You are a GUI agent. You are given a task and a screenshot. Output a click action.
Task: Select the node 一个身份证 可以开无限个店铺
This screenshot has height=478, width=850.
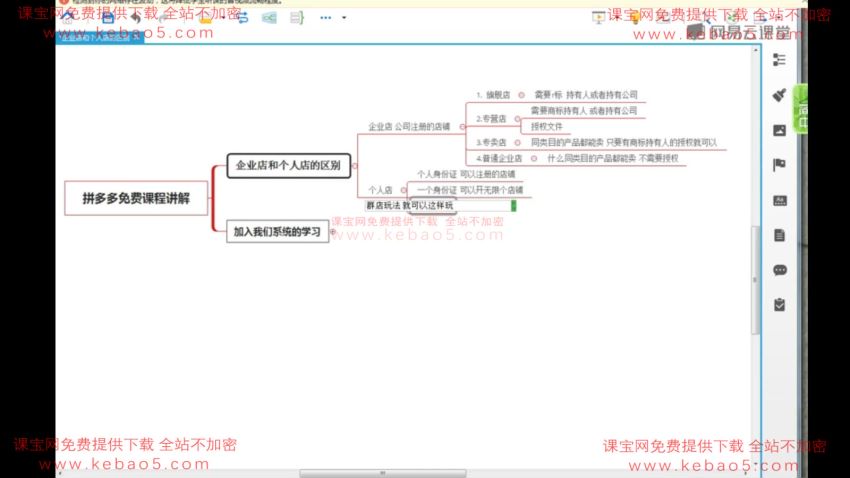(x=470, y=190)
